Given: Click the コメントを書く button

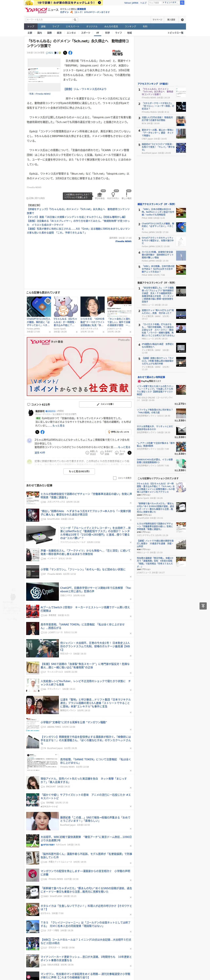Looking at the screenshot, I should (105, 404).
